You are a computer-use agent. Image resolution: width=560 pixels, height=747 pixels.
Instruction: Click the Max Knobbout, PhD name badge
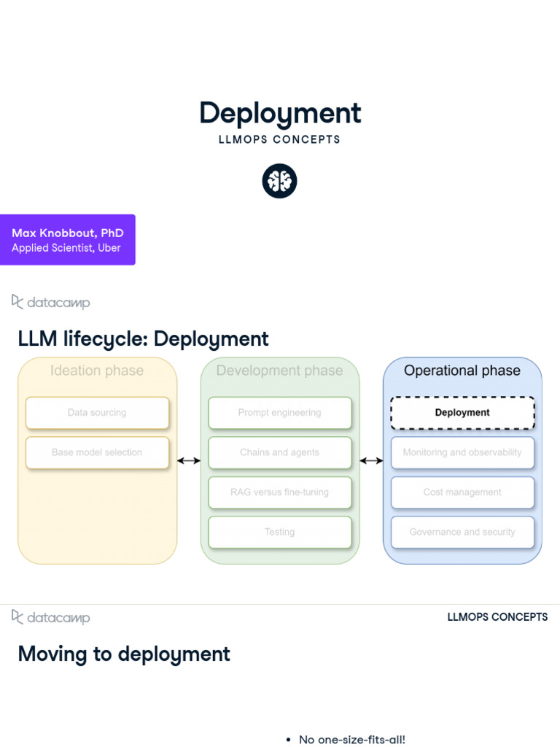coord(68,239)
